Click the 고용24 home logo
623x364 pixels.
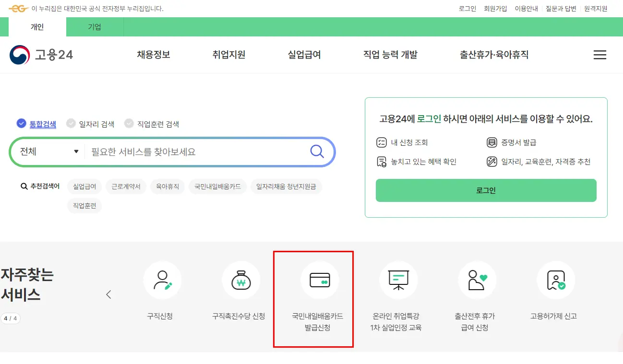pyautogui.click(x=42, y=55)
